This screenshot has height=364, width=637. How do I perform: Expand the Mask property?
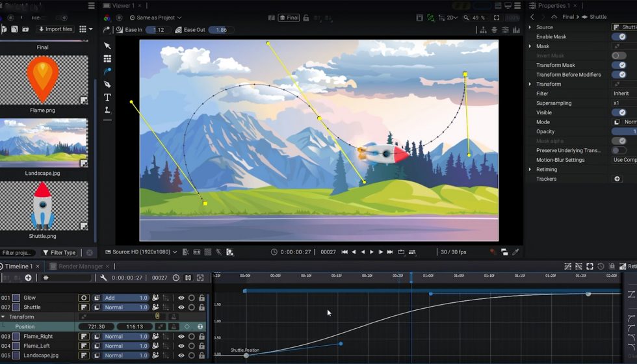click(x=530, y=46)
